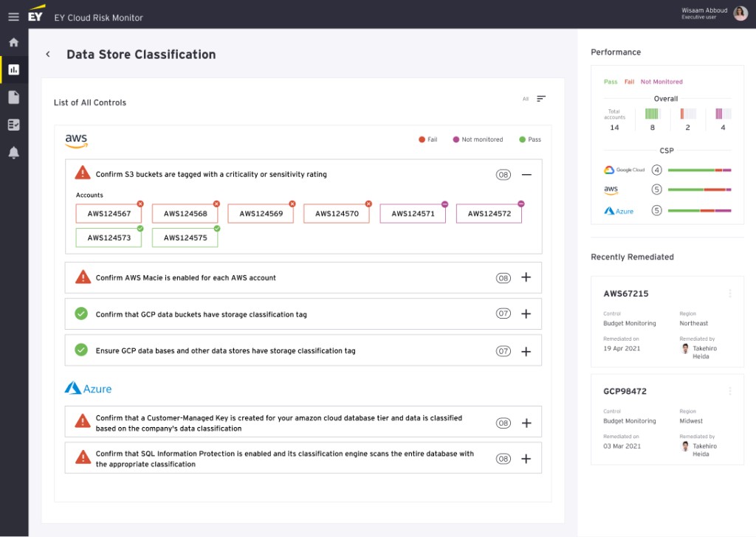
Task: Click the AWS logo in controls list
Action: (76, 141)
